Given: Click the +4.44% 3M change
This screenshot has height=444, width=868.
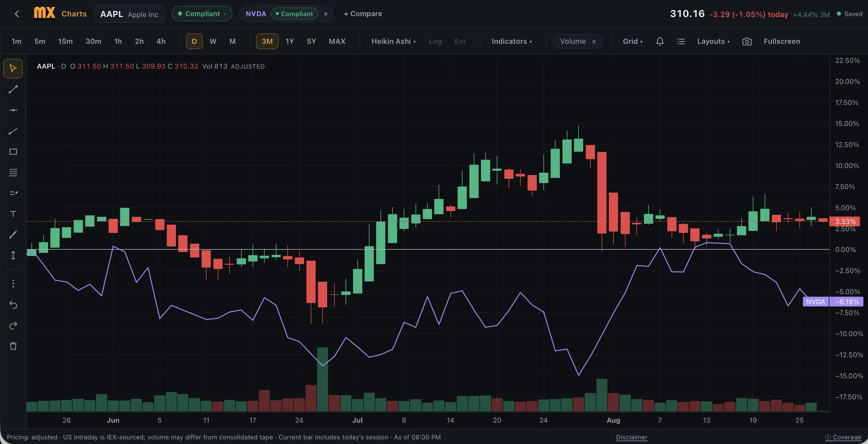Looking at the screenshot, I should coord(811,14).
